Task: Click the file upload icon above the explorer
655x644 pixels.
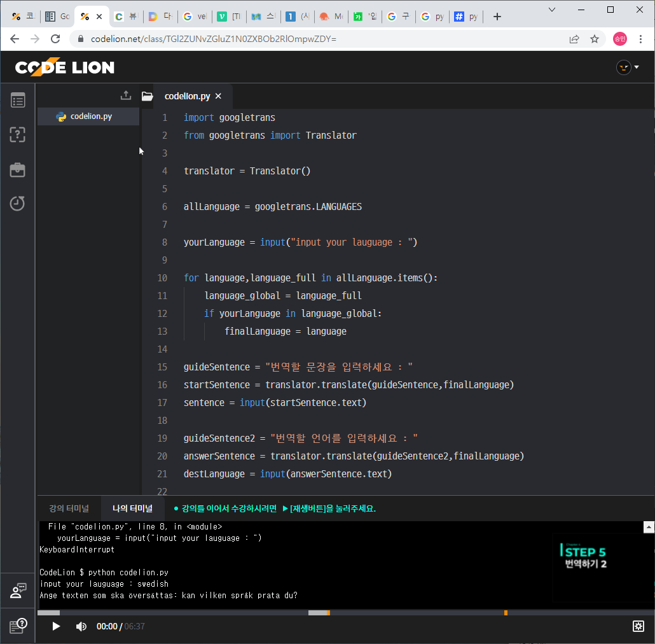Action: pyautogui.click(x=125, y=95)
